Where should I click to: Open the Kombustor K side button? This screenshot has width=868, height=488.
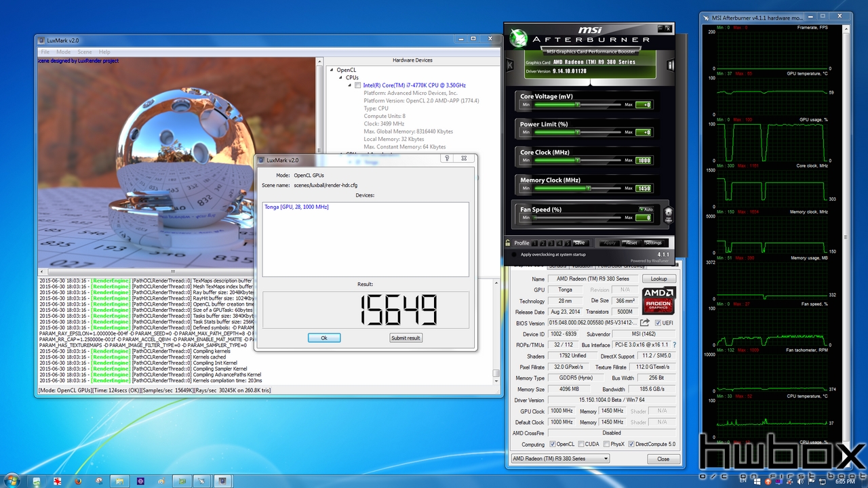(x=509, y=65)
